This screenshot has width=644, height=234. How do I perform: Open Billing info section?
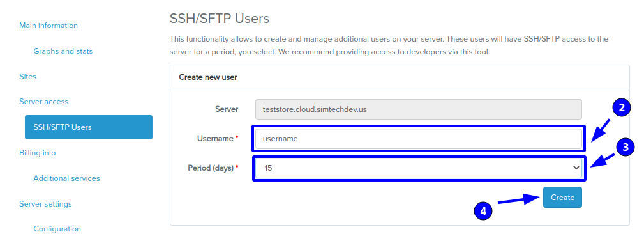38,153
